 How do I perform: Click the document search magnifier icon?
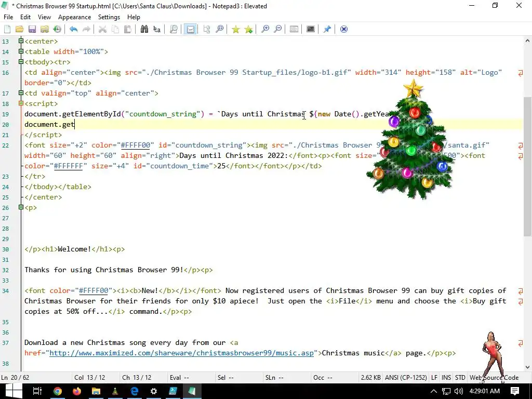tap(174, 29)
